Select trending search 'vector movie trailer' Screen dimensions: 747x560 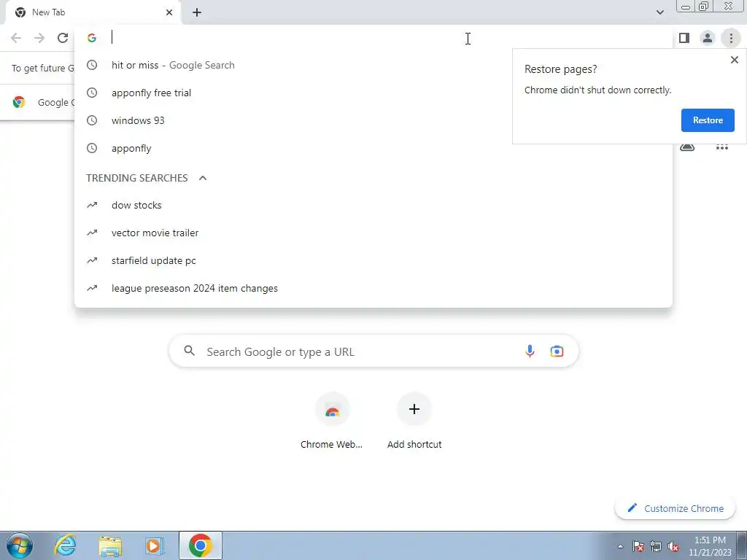(x=373, y=233)
